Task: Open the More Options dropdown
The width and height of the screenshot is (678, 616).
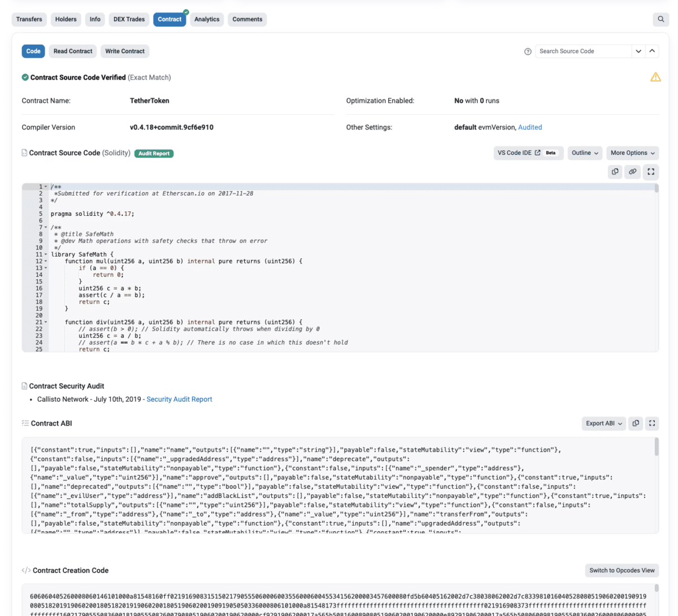Action: pos(632,153)
